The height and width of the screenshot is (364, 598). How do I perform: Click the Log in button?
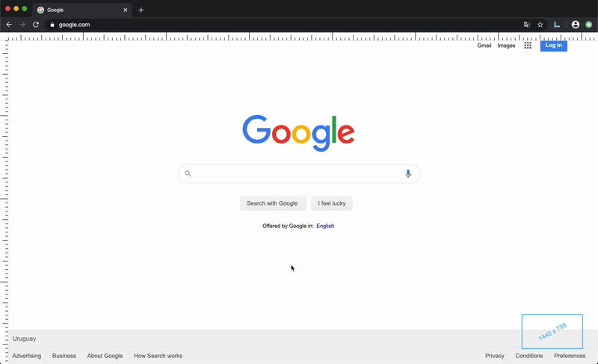tap(553, 46)
